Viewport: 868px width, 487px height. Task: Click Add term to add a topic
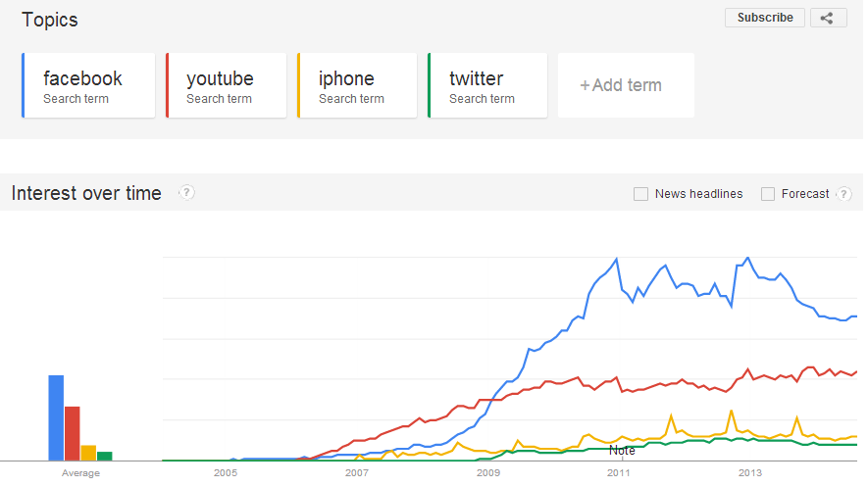626,85
